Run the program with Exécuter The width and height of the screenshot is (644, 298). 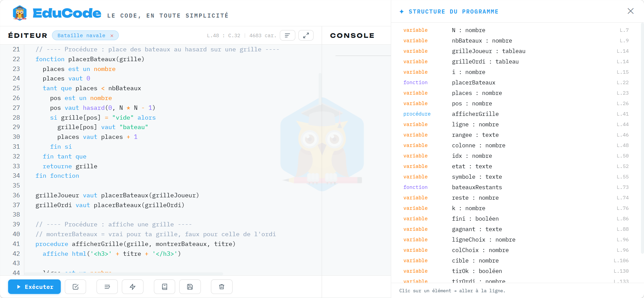point(34,287)
